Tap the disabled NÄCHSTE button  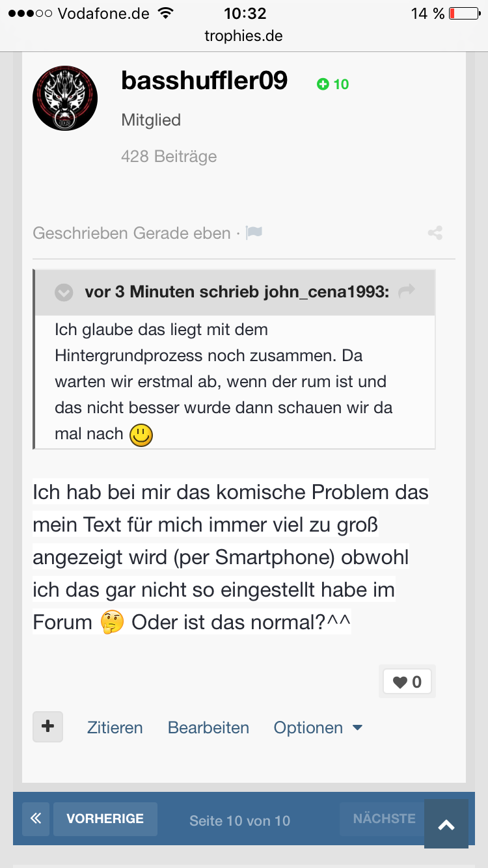384,819
